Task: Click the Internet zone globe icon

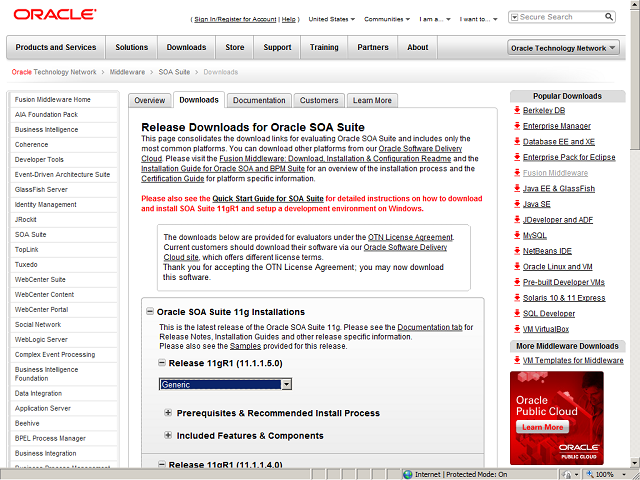Action: (x=407, y=474)
